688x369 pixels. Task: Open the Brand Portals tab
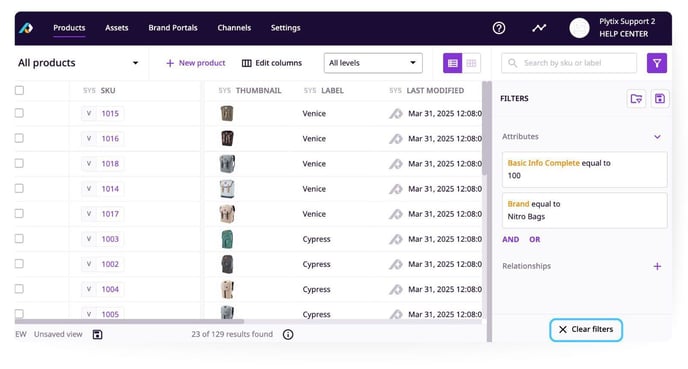173,28
